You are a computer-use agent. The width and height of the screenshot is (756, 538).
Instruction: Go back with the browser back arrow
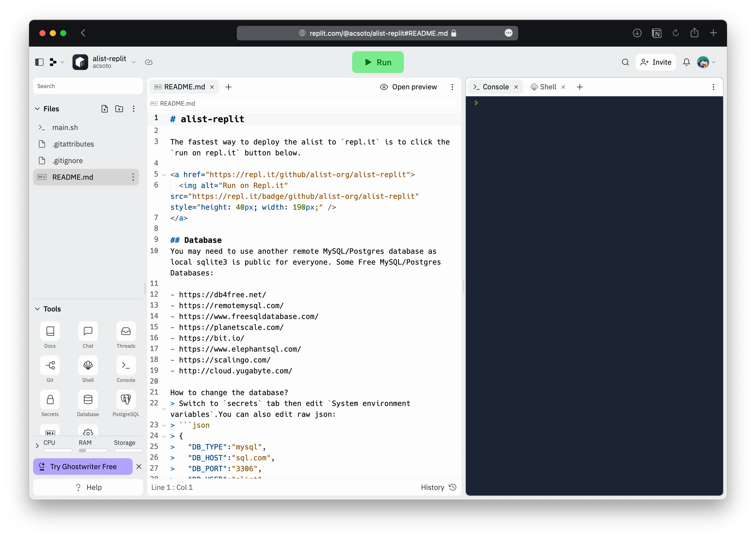click(x=83, y=33)
